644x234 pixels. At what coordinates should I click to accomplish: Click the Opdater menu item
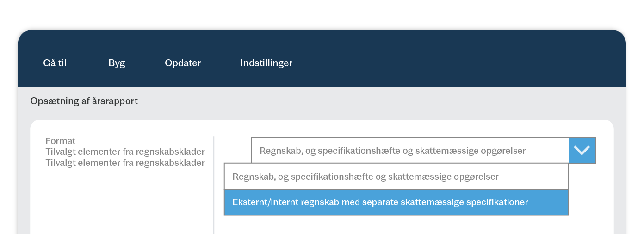point(183,63)
